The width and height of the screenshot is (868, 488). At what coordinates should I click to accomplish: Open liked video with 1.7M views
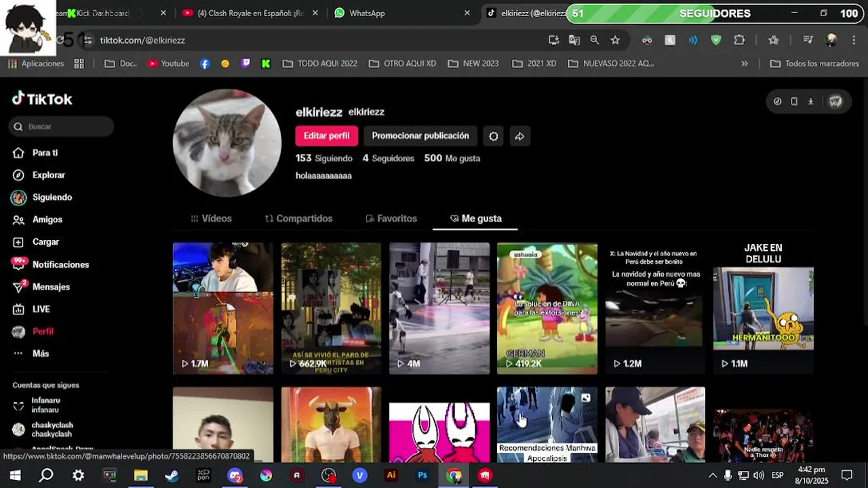(x=223, y=308)
